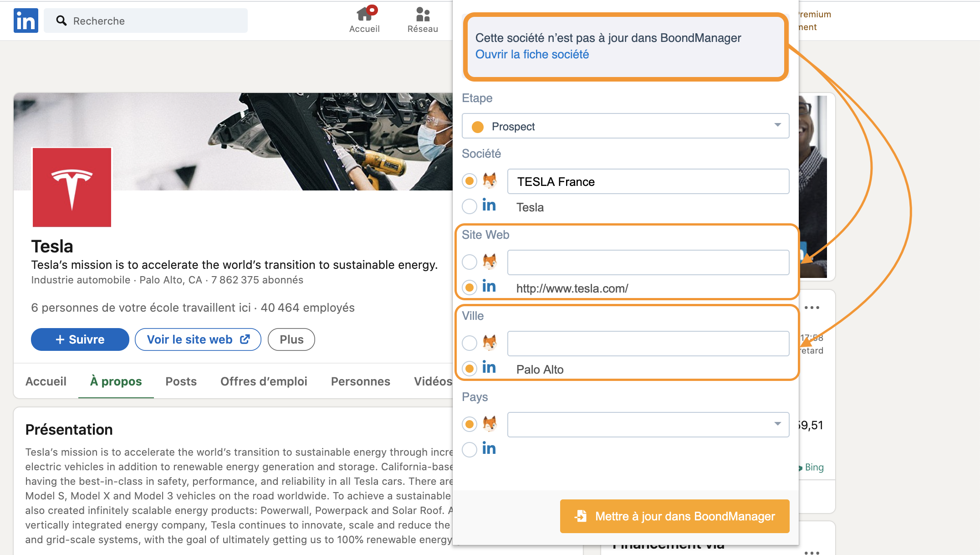980x555 pixels.
Task: Click LinkedIn icon in Pays section
Action: pos(489,449)
